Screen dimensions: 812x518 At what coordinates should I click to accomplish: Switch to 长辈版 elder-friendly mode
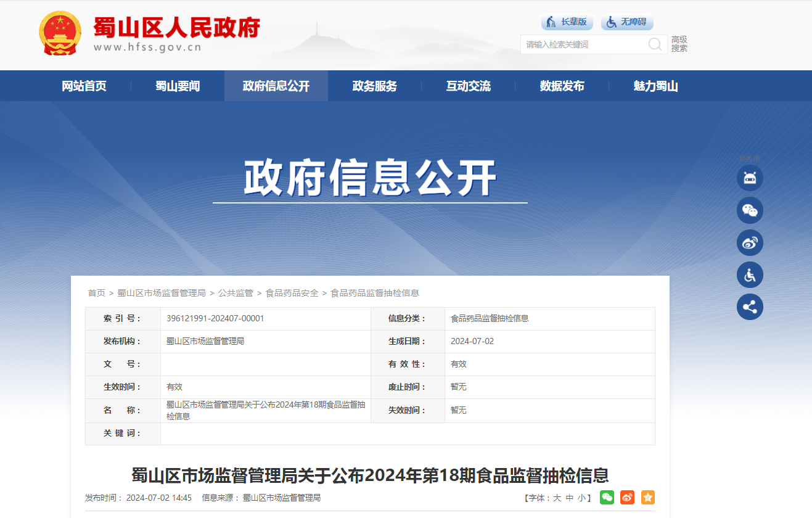click(x=567, y=22)
